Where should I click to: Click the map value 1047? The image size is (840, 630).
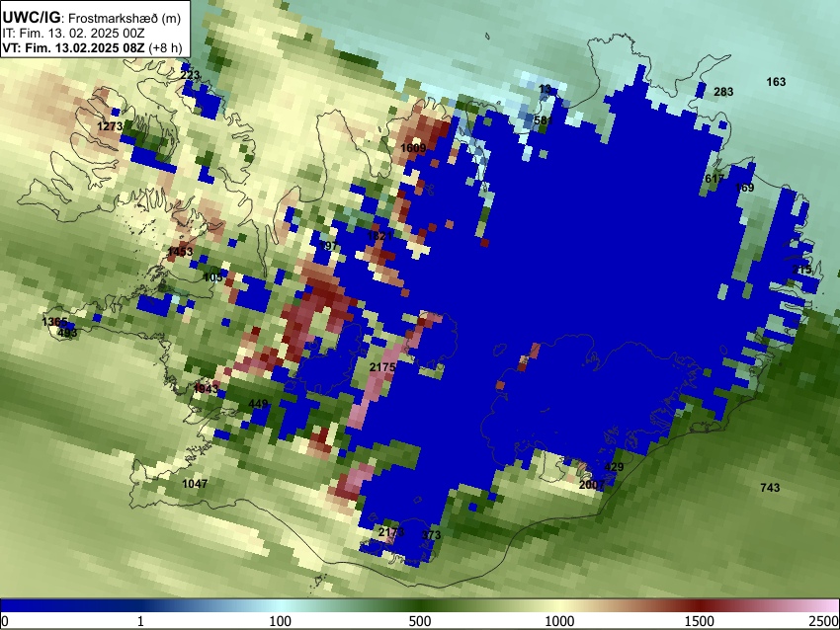pos(195,484)
